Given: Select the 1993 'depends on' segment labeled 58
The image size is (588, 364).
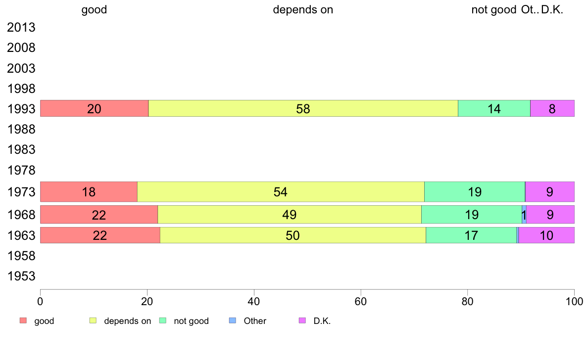Looking at the screenshot, I should pos(303,108).
